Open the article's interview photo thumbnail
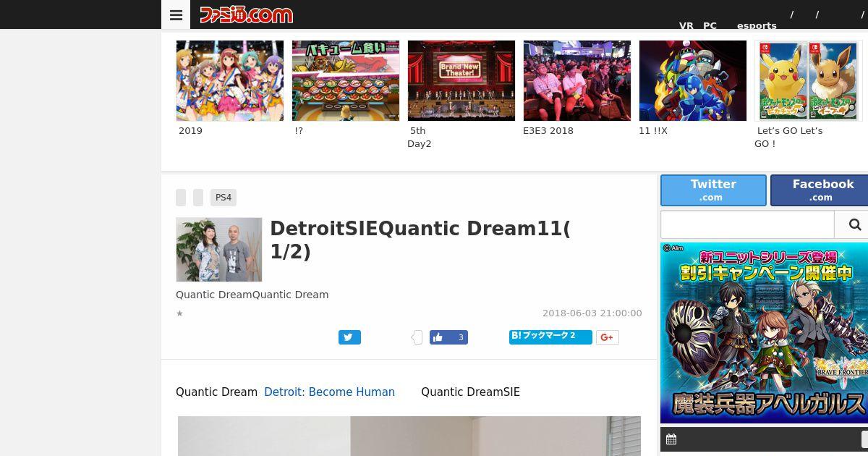 [219, 250]
